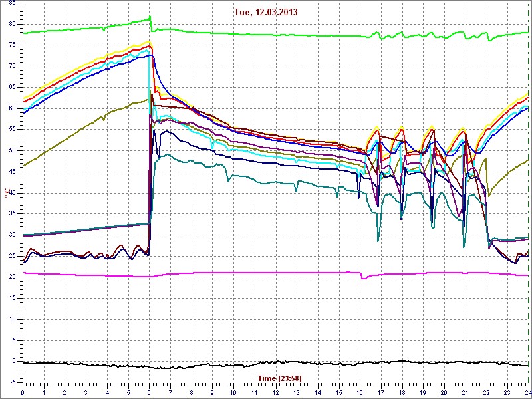This screenshot has height=399, width=532.
Task: Select the 50 value on temperature axis
Action: coord(11,150)
